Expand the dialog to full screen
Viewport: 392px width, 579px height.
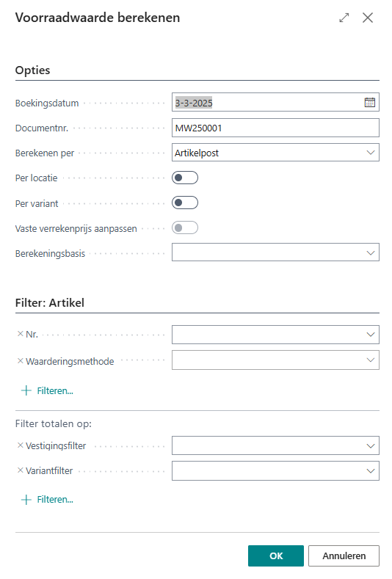tap(344, 18)
